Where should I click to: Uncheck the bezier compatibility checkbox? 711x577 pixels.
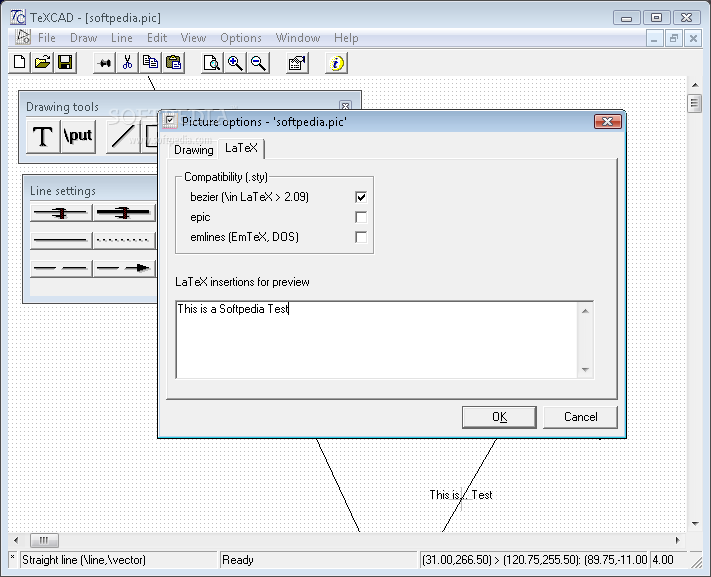[361, 197]
